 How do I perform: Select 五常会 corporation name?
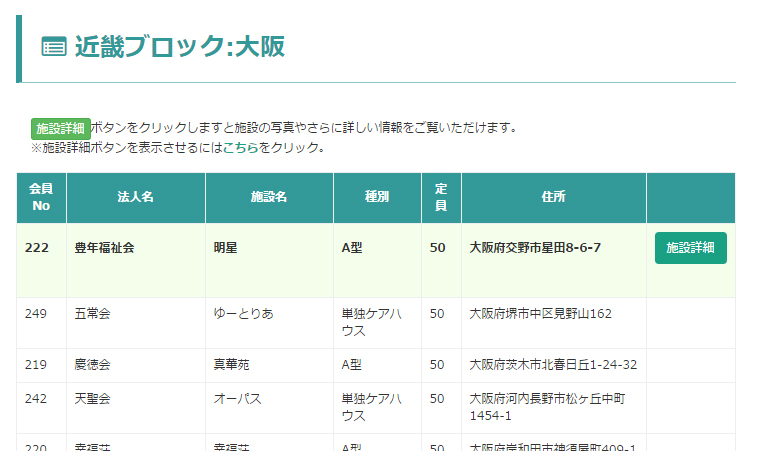[x=92, y=314]
